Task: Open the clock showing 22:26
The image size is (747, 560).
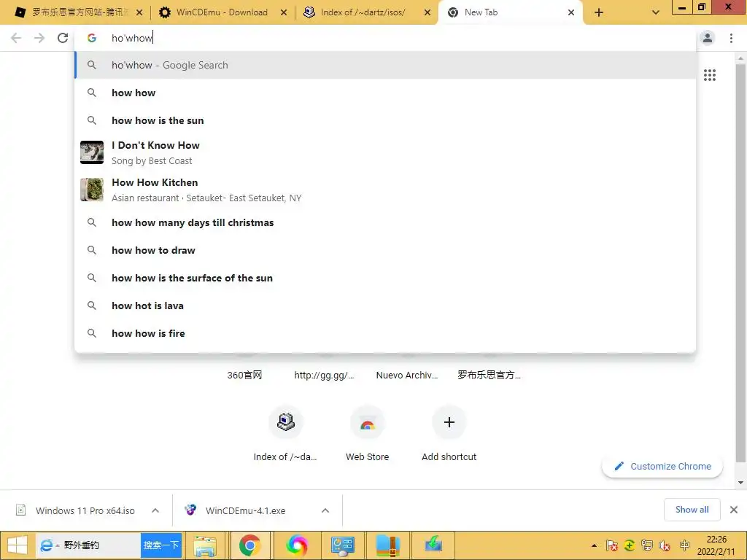Action: coord(716,545)
